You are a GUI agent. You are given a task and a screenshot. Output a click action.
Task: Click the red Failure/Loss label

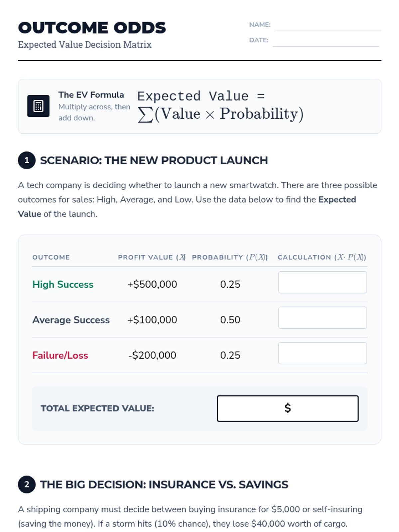click(60, 355)
